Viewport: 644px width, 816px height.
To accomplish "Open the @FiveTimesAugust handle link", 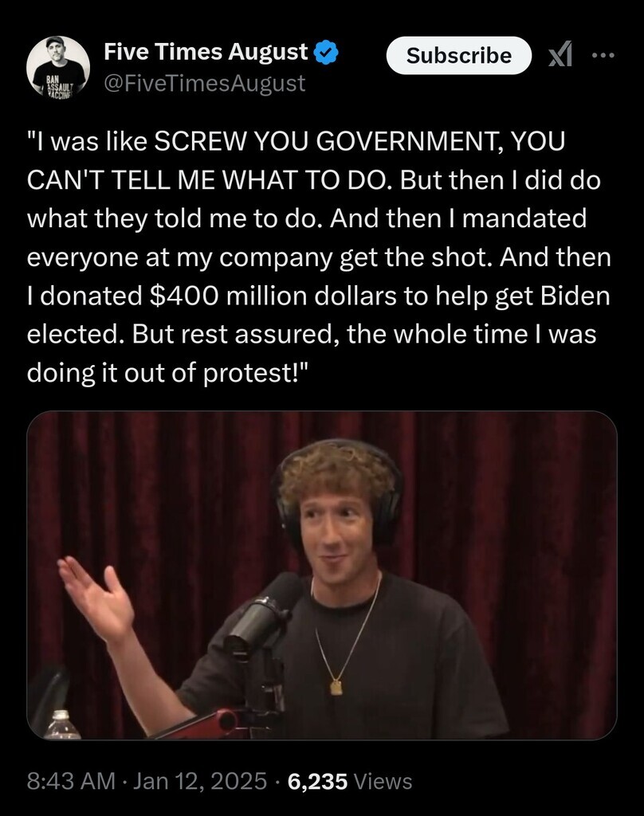I will [x=205, y=83].
